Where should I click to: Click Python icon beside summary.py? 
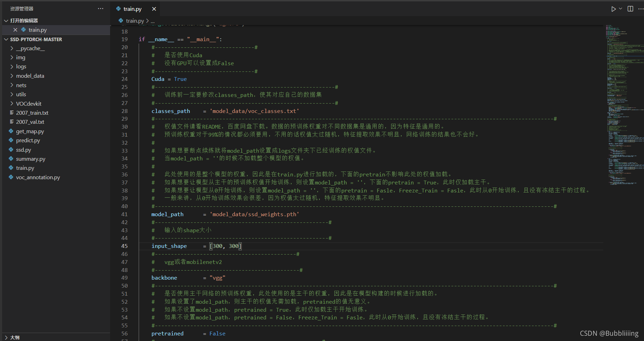coord(11,159)
